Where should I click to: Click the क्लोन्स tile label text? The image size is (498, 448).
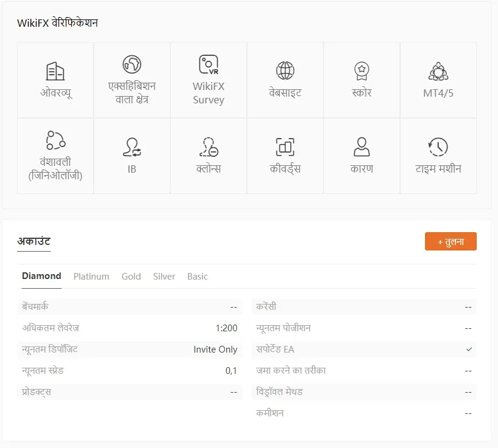tap(209, 169)
